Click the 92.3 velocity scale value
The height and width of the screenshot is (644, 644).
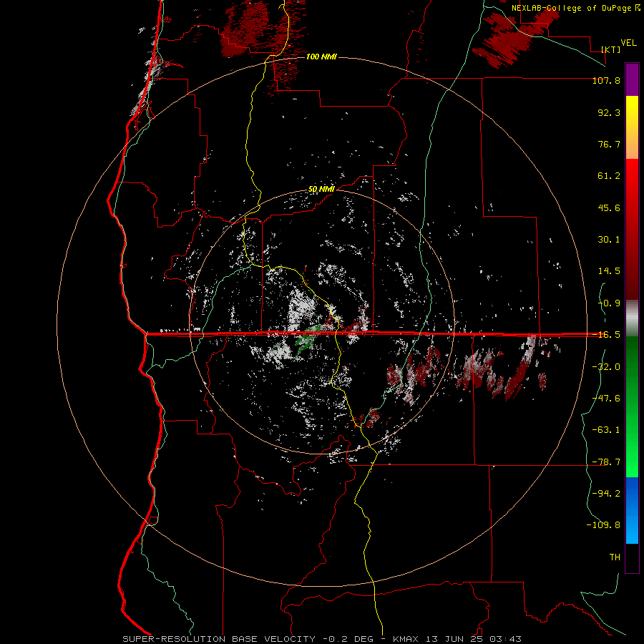tap(609, 112)
